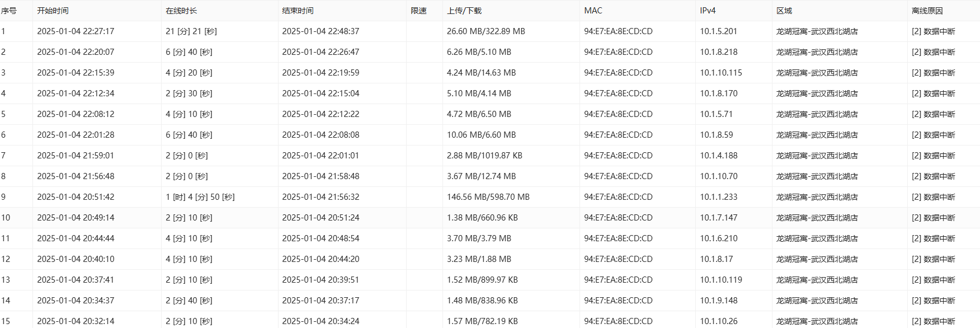Click the IP address 10.1.7.147 cell
The width and height of the screenshot is (980, 328).
(718, 218)
